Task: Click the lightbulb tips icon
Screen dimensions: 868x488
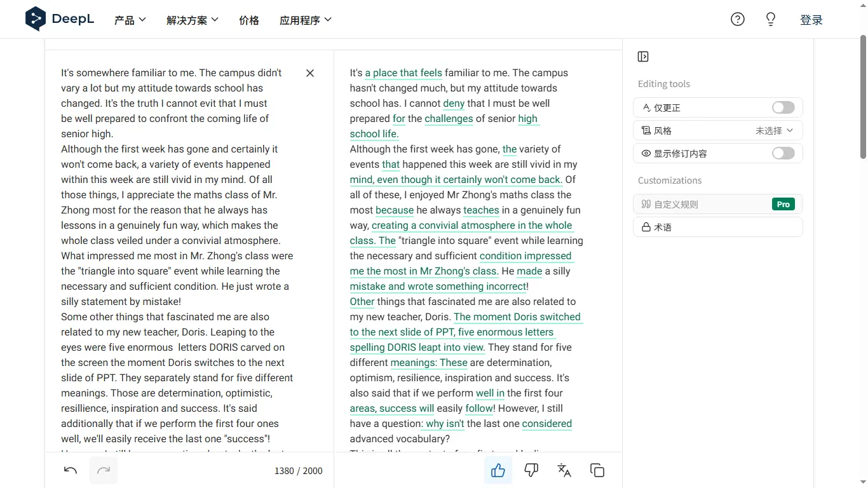Action: click(x=770, y=19)
